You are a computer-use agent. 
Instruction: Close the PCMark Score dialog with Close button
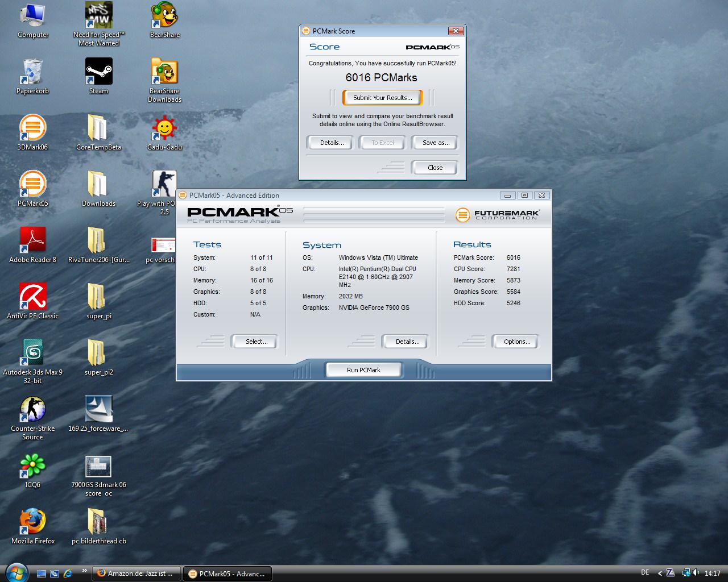[435, 168]
